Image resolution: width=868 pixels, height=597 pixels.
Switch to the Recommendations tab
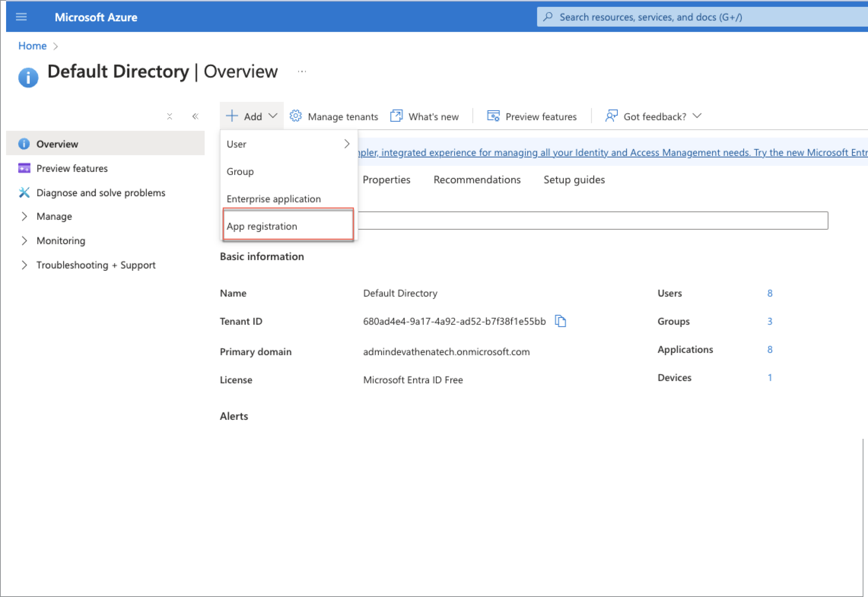[x=477, y=179]
